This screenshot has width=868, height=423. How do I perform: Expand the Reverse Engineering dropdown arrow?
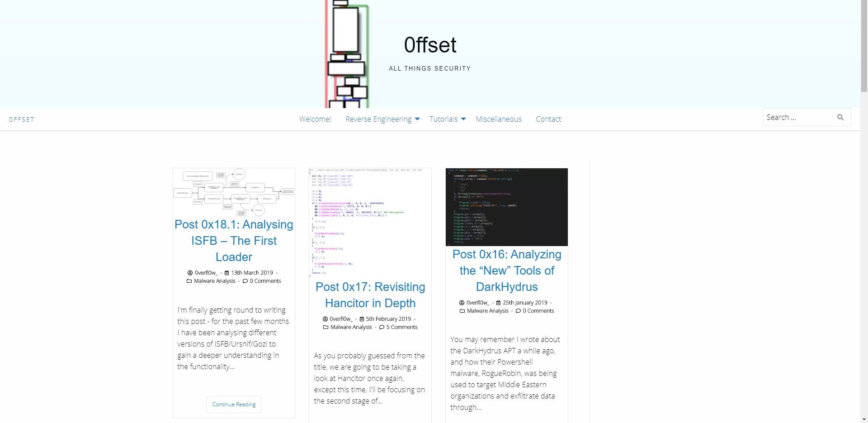[417, 119]
